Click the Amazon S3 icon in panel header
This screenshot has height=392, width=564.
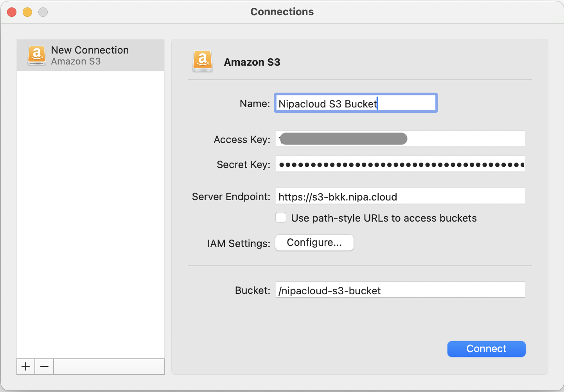pyautogui.click(x=202, y=61)
